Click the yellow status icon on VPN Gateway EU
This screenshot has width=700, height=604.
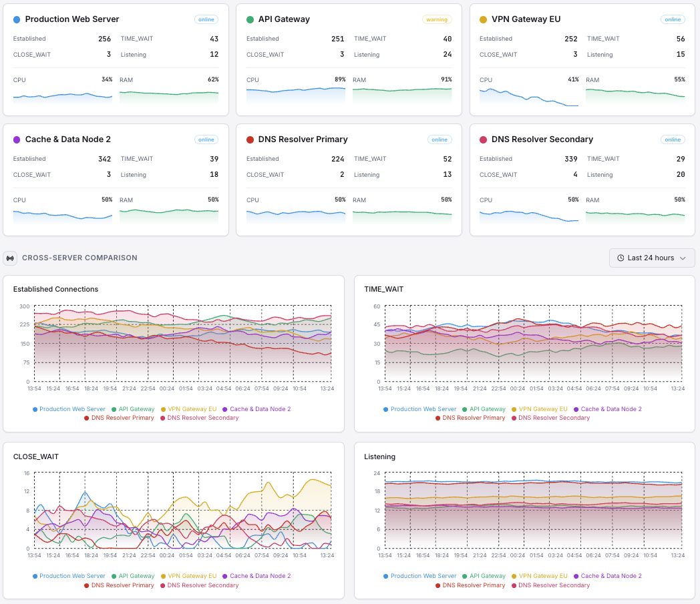(x=484, y=19)
